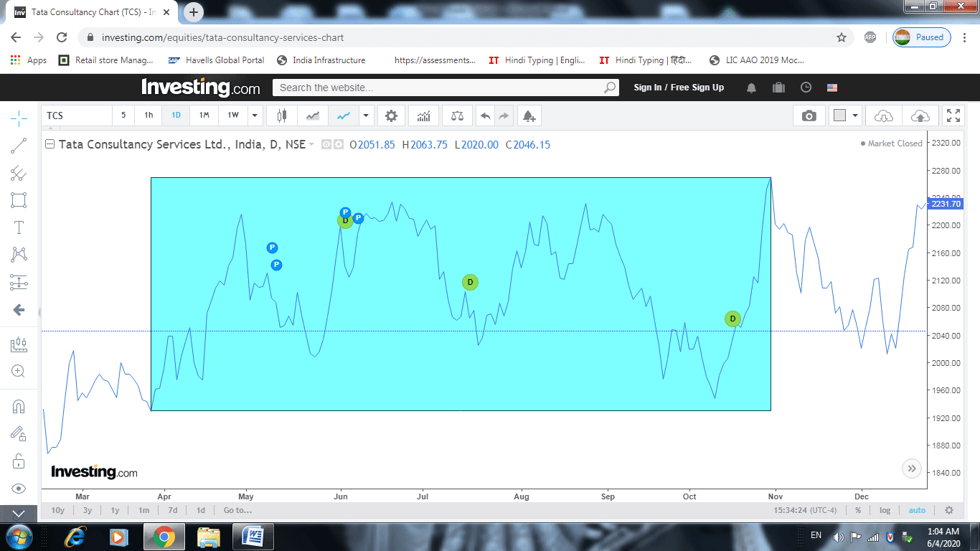
Task: Set range to 1m
Action: (x=144, y=510)
